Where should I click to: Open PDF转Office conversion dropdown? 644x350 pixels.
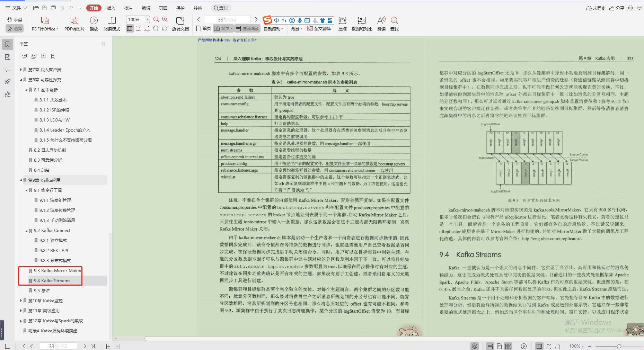click(45, 24)
